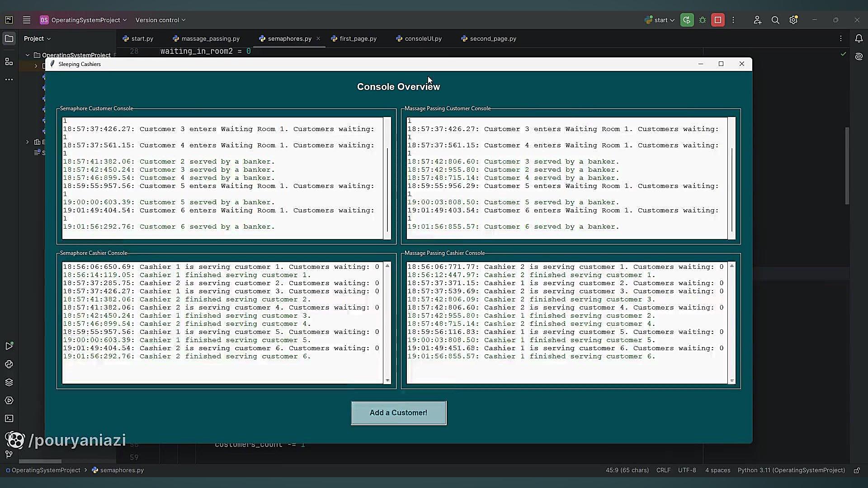Open the Services tool window
This screenshot has width=868, height=488.
(9, 400)
